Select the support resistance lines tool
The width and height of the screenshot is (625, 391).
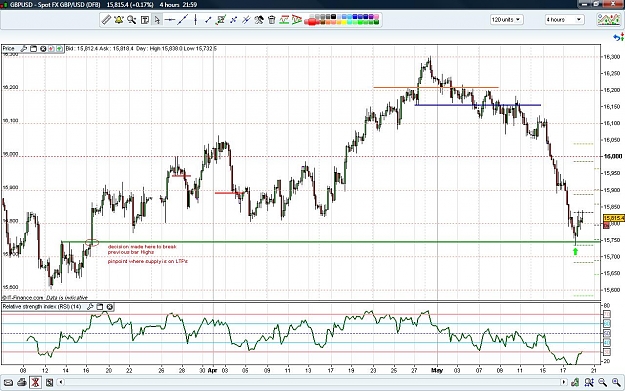click(x=284, y=20)
